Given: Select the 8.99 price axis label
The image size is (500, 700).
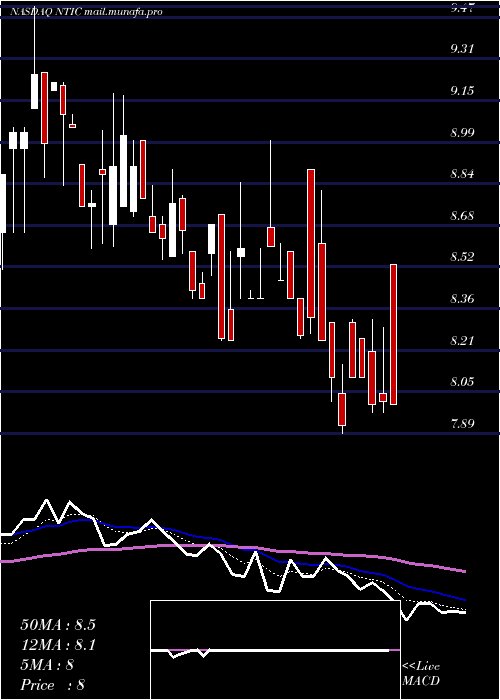Looking at the screenshot, I should [x=462, y=132].
